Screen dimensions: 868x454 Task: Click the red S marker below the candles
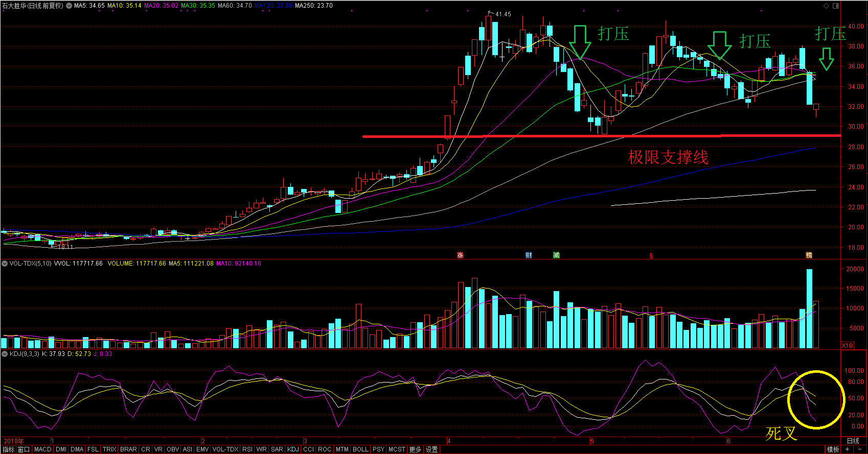(651, 256)
